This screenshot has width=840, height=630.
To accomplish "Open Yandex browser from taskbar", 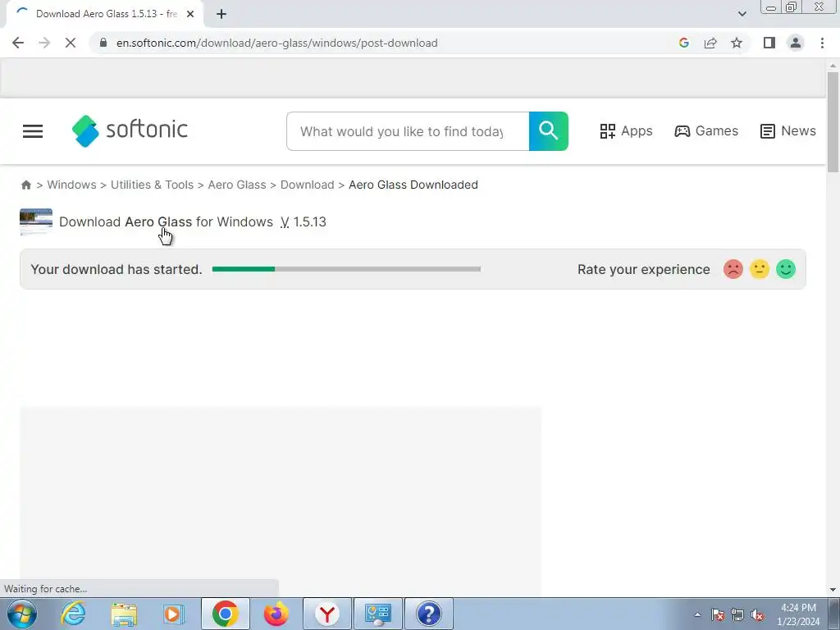I will pyautogui.click(x=327, y=614).
